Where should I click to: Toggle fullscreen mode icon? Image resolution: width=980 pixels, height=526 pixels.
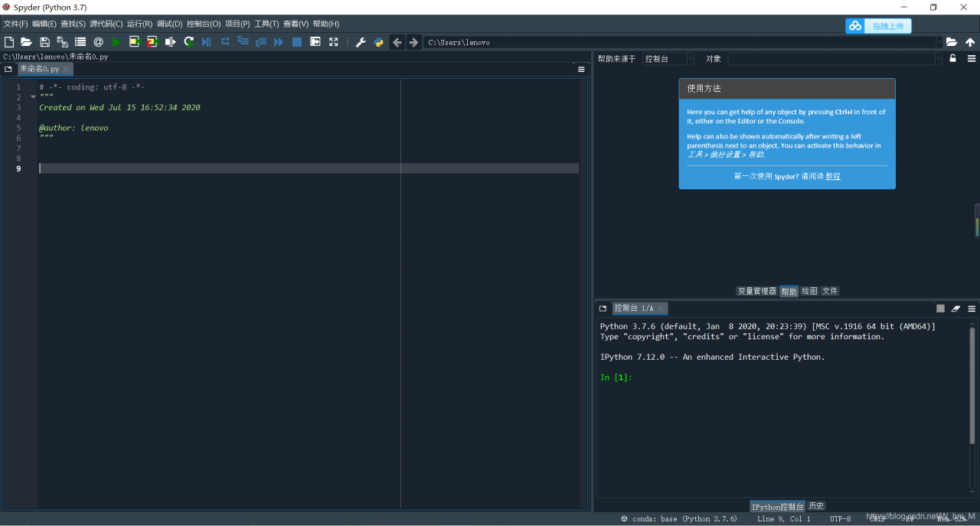[333, 42]
